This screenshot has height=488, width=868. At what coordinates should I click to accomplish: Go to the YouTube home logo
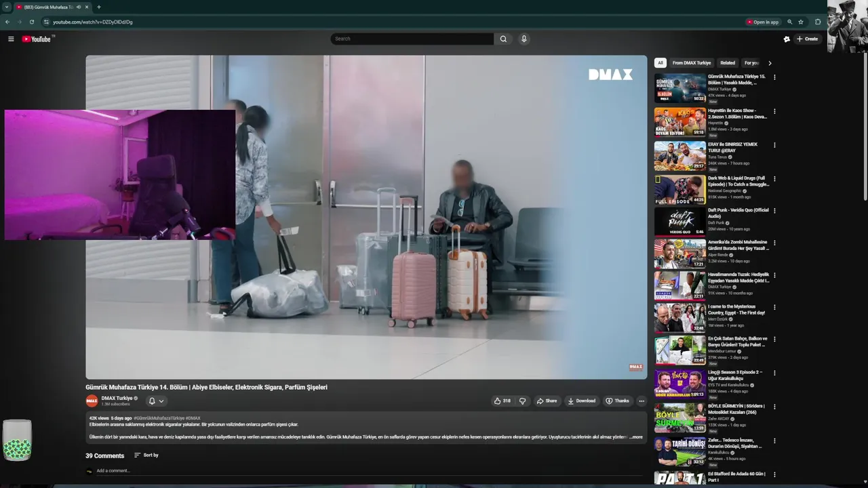tap(37, 39)
